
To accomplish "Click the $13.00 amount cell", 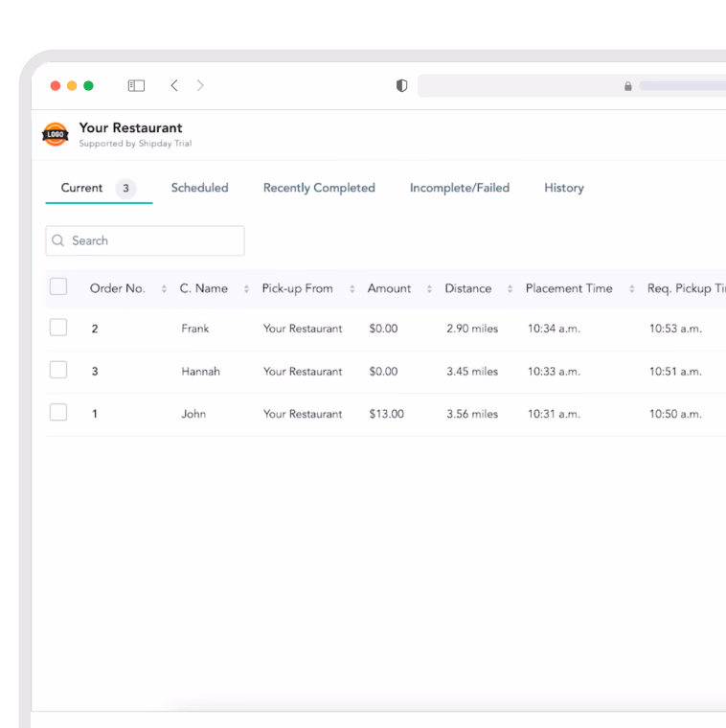I will (387, 414).
